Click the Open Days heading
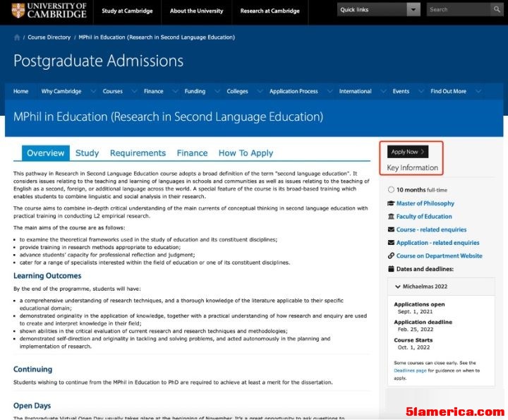508x420 pixels. click(x=32, y=406)
